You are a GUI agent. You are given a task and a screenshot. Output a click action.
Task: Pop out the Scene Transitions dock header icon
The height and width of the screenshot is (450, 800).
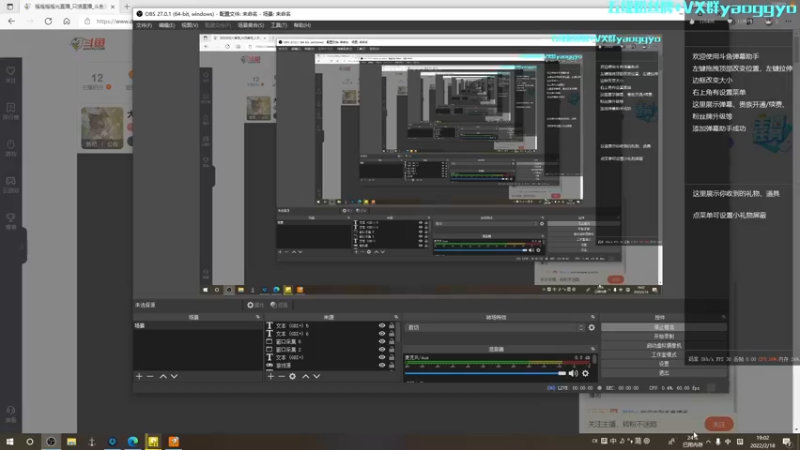pyautogui.click(x=593, y=317)
